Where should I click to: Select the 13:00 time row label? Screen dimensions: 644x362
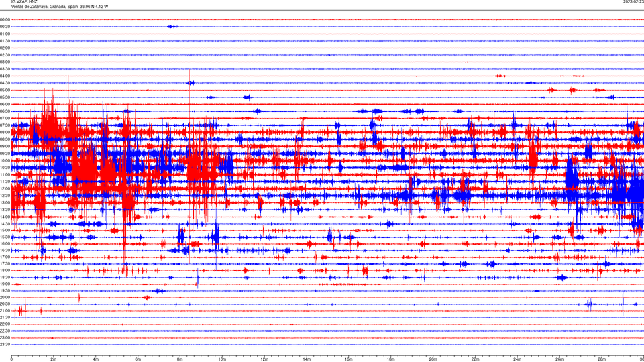tap(5, 202)
